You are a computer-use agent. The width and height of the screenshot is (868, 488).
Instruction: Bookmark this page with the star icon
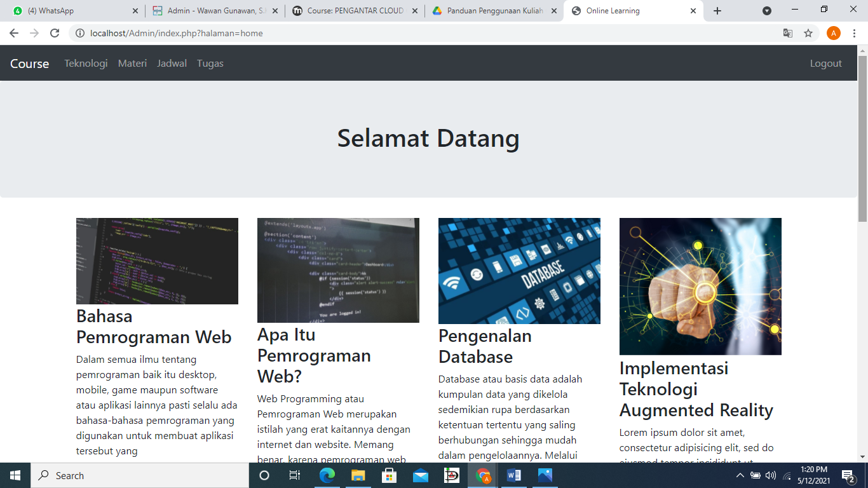(x=808, y=33)
